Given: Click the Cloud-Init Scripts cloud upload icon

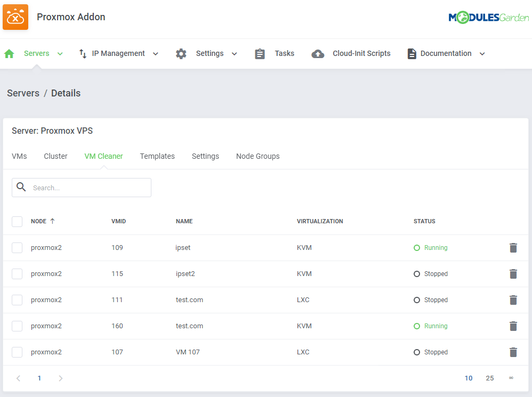Looking at the screenshot, I should coord(318,54).
